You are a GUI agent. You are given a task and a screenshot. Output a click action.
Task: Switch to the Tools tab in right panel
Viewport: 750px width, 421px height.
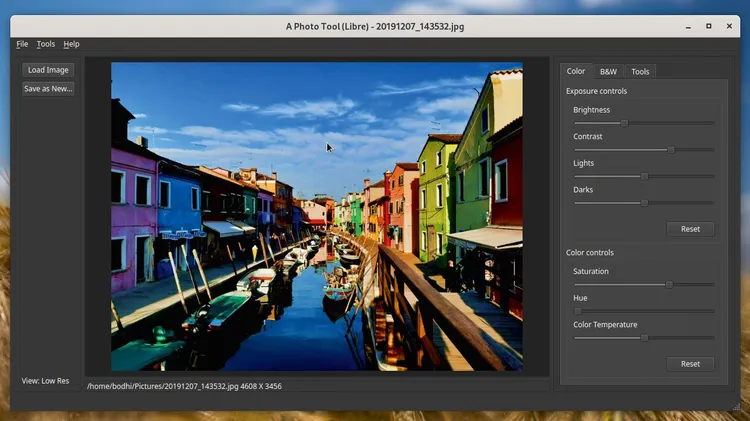tap(640, 71)
